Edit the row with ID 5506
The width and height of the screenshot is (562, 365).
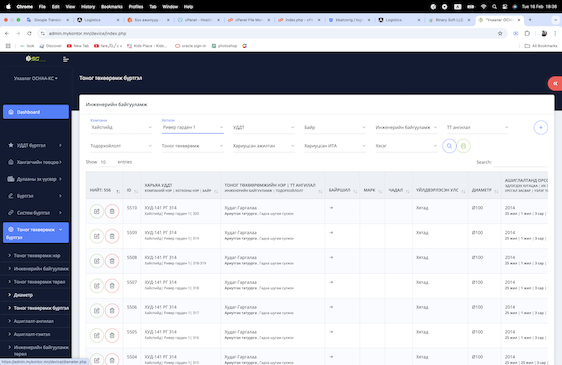(x=97, y=311)
